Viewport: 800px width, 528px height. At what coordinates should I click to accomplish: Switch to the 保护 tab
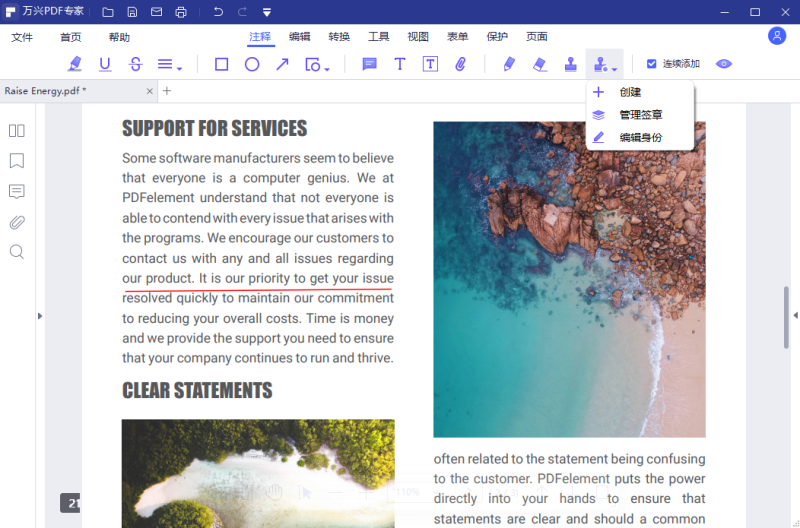497,37
